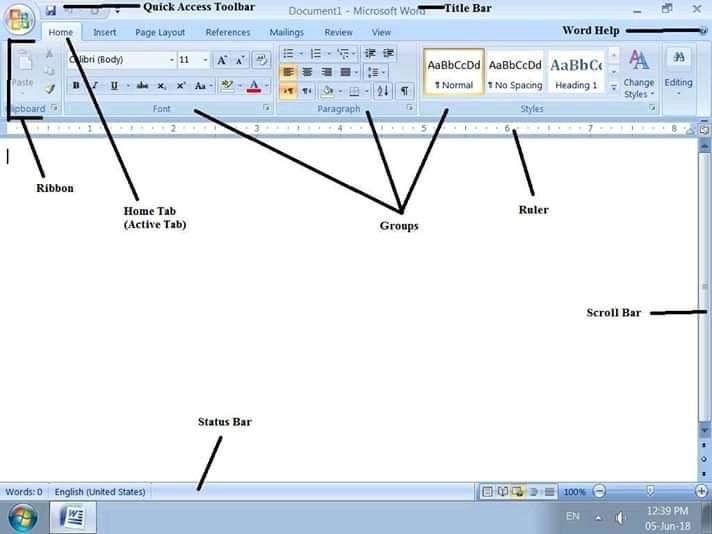Click Zoom Out minus button
The width and height of the screenshot is (712, 534).
coord(599,491)
